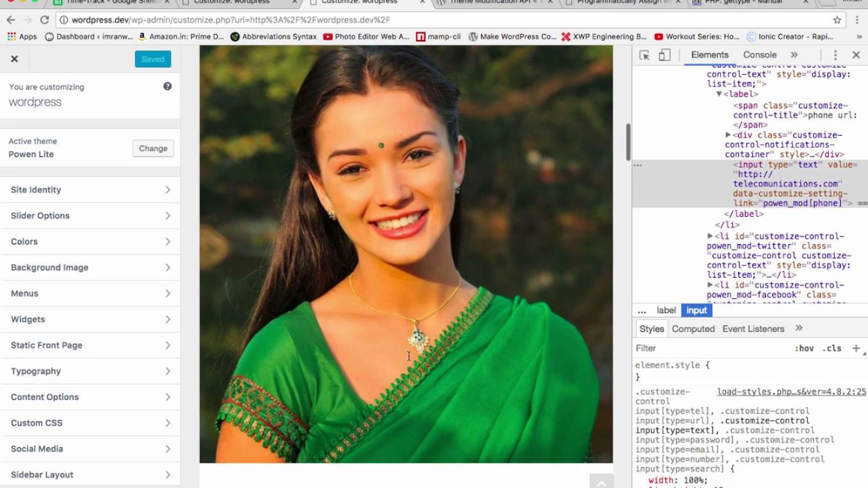The image size is (868, 488).
Task: Select the highlighted input element line
Action: (750, 184)
